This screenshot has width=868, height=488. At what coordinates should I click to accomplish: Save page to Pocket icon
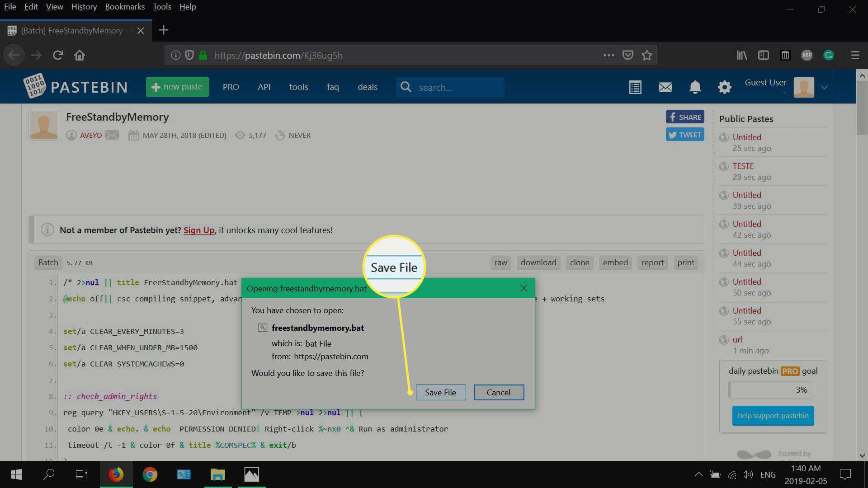coord(628,55)
